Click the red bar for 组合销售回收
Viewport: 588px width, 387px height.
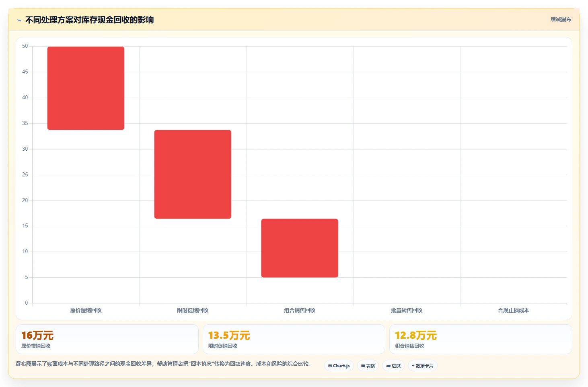click(x=300, y=248)
